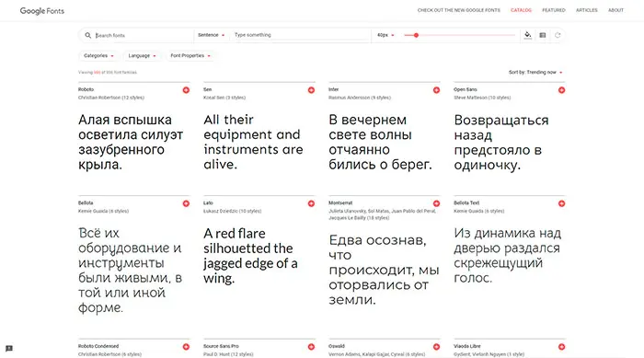644x358 pixels.
Task: Open the feedback icon at bottom left
Action: [x=9, y=349]
